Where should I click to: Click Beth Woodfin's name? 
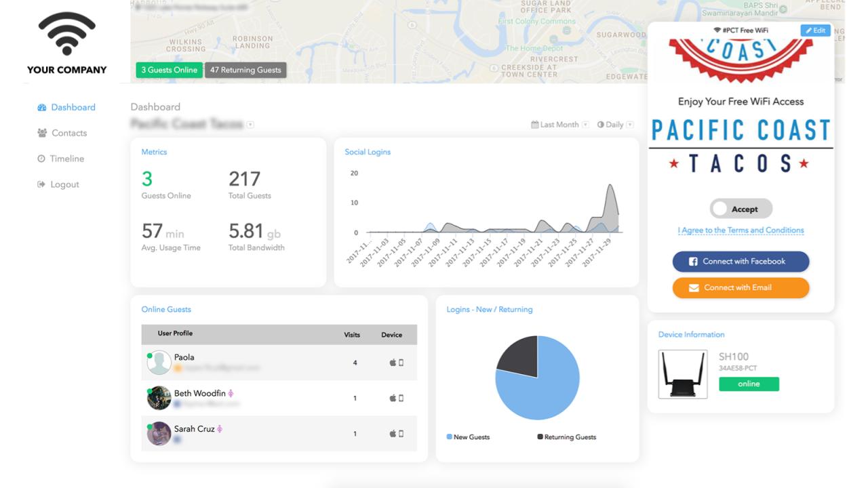point(199,393)
